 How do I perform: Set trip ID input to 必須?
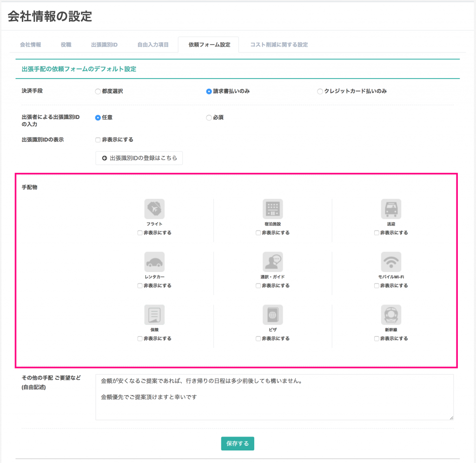click(x=209, y=118)
